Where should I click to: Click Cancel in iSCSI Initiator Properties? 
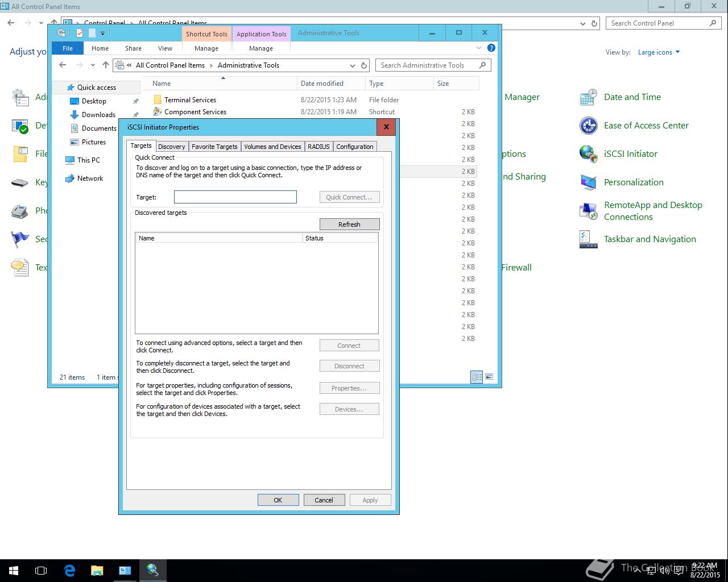[x=324, y=500]
